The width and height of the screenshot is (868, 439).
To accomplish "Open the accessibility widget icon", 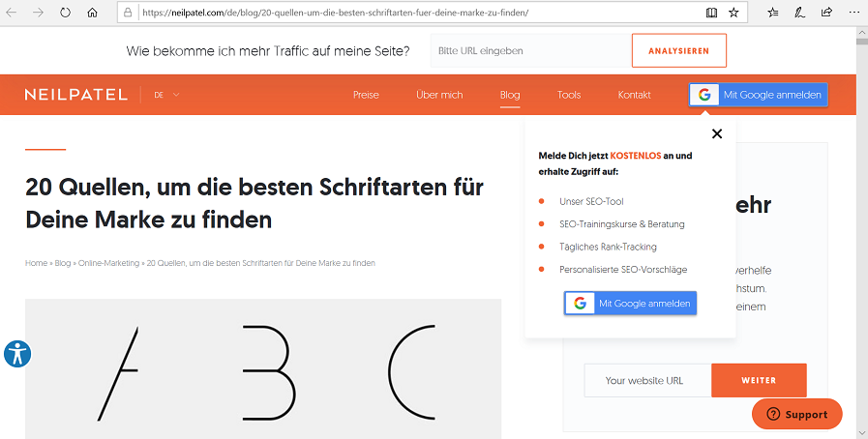I will (x=17, y=354).
